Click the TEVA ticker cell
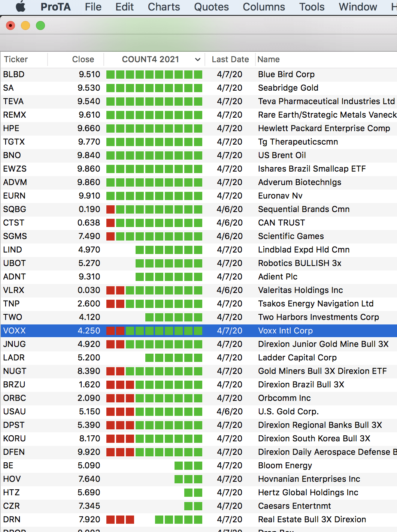The width and height of the screenshot is (397, 532). point(13,102)
